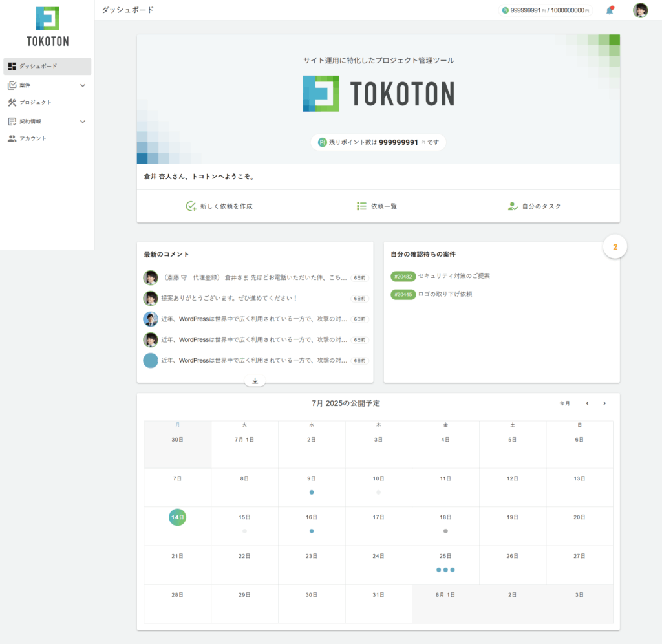Go to previous month in calendar

[587, 403]
